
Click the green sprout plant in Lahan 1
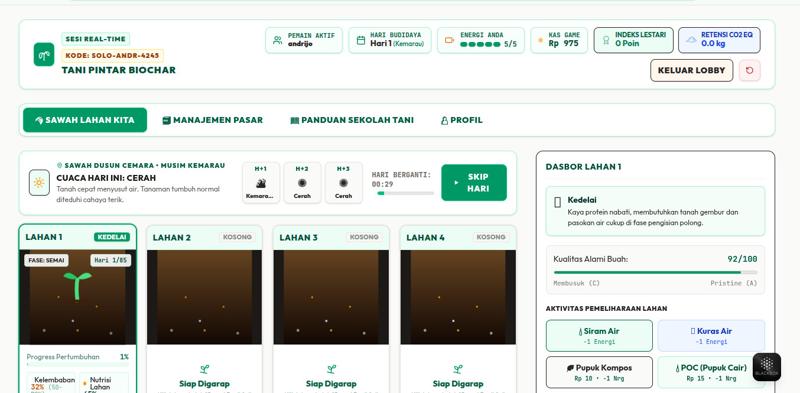pos(78,285)
